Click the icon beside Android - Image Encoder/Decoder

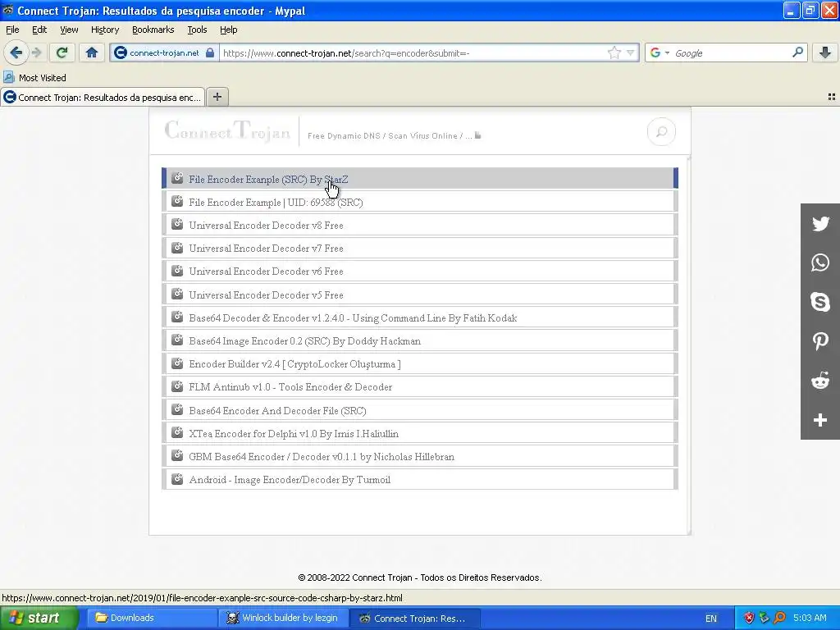coord(177,478)
